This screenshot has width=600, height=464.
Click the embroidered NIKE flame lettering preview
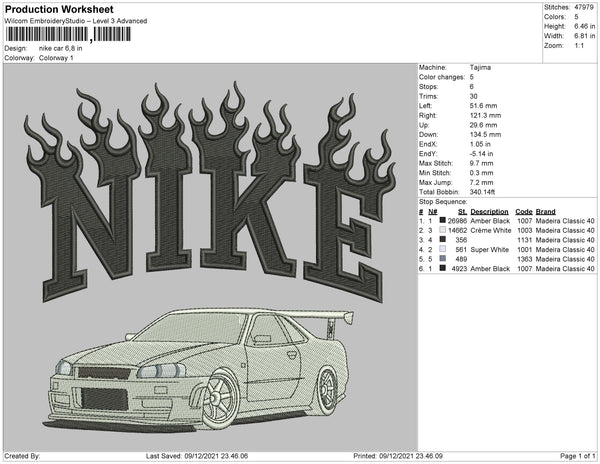(x=210, y=191)
